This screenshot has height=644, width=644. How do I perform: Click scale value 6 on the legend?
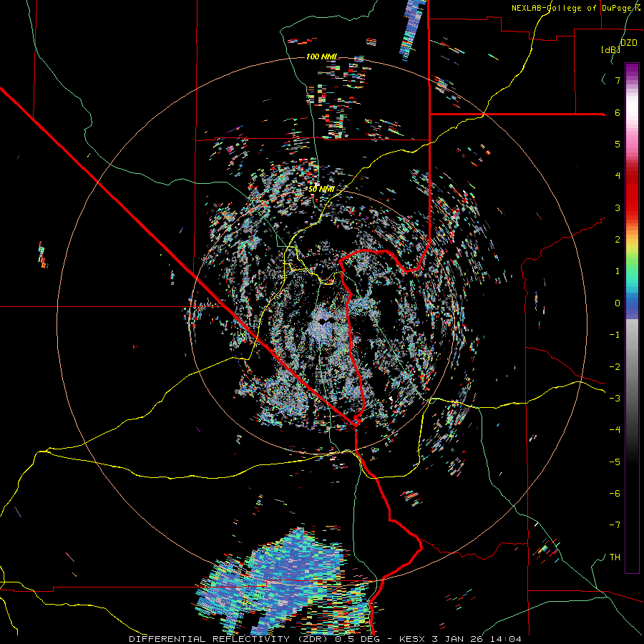618,112
